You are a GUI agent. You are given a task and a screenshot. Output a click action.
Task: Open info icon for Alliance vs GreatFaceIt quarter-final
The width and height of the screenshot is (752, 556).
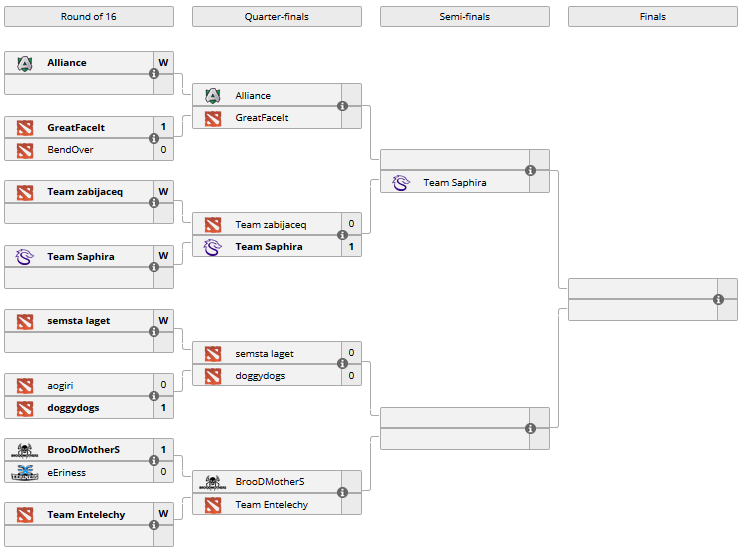click(x=342, y=106)
